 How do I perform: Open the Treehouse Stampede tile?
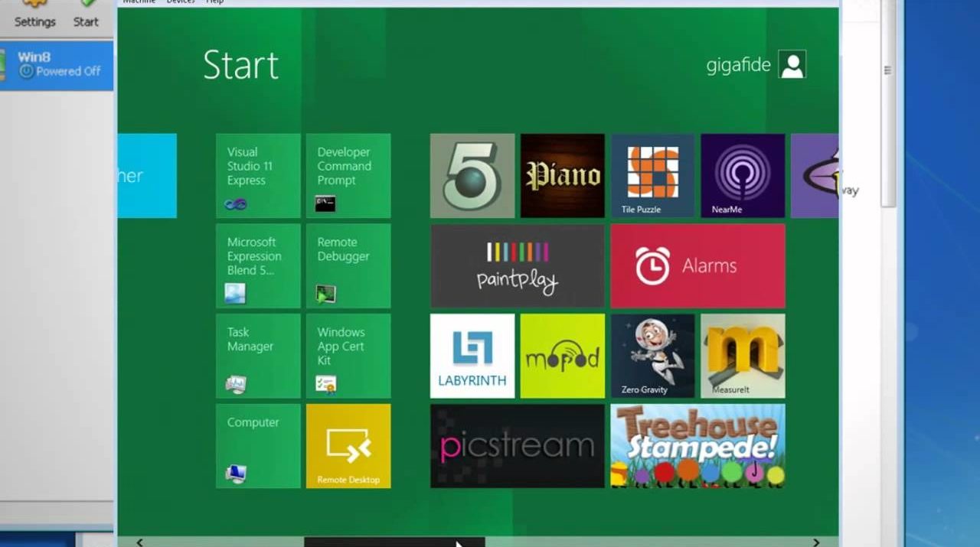697,446
